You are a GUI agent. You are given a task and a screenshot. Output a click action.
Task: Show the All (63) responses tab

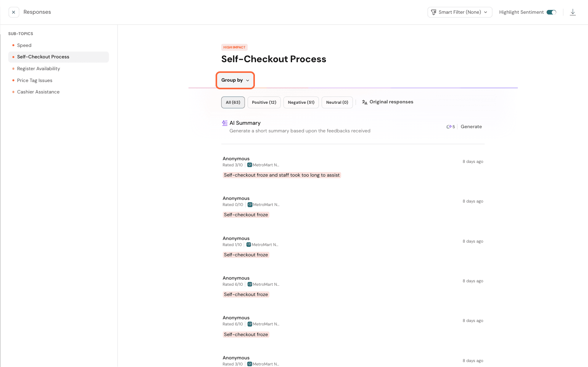pos(233,102)
